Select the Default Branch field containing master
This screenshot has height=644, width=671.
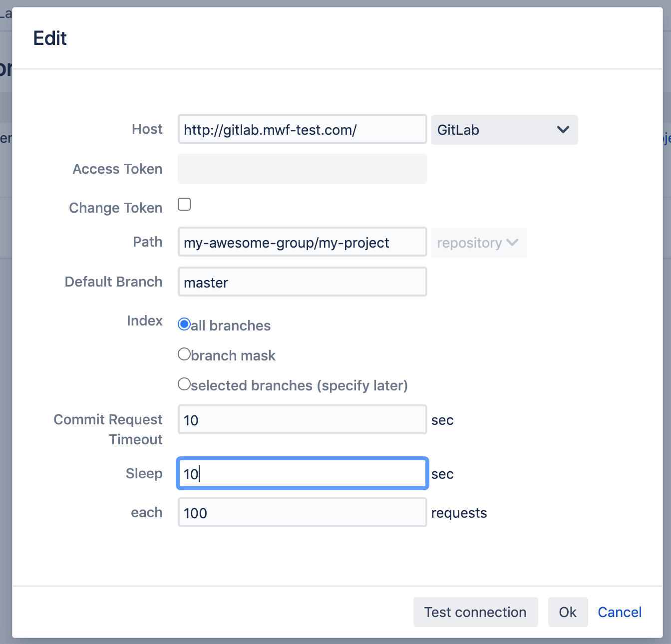coord(302,282)
